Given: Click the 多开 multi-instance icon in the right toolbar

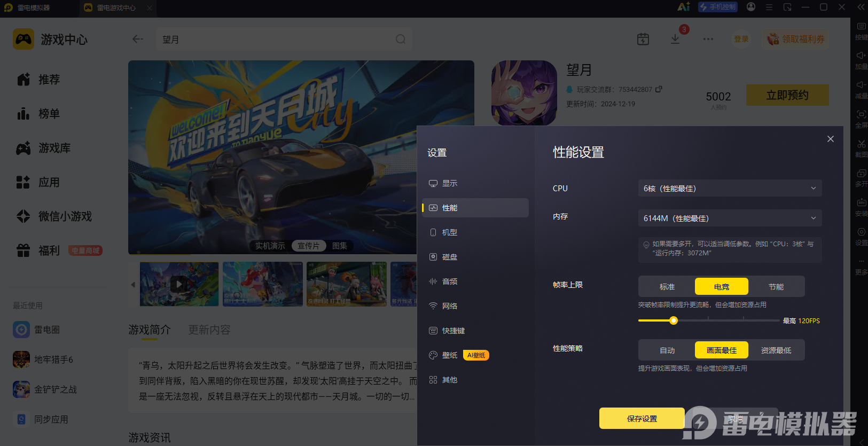Looking at the screenshot, I should (861, 174).
